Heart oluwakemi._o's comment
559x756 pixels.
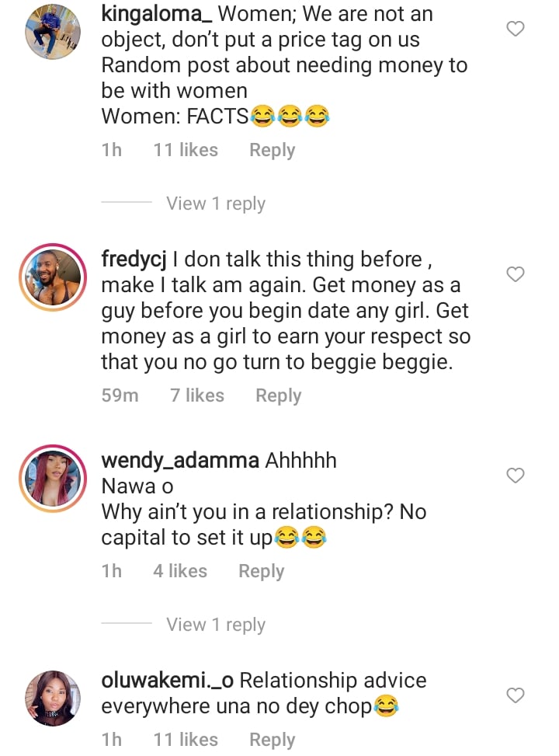516,695
